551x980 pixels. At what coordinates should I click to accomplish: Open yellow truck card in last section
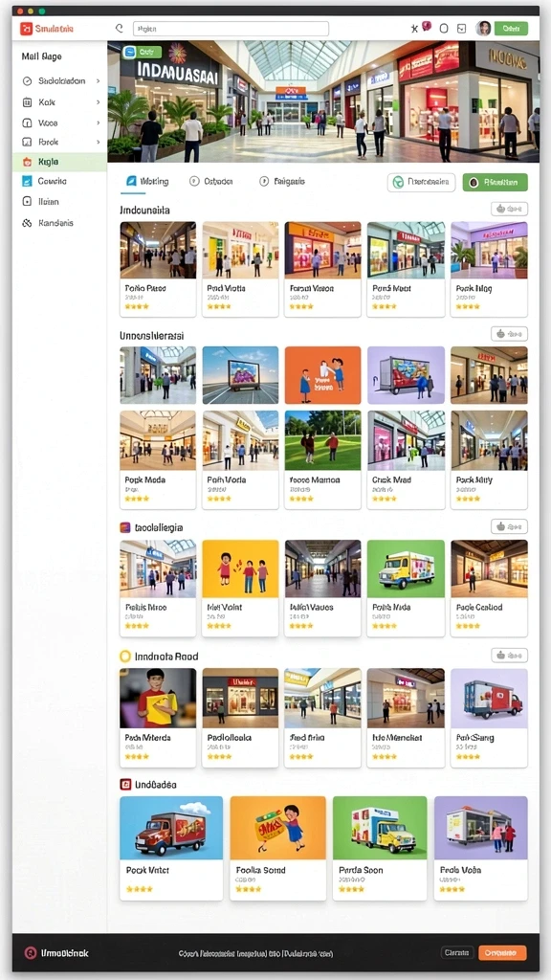click(x=380, y=848)
